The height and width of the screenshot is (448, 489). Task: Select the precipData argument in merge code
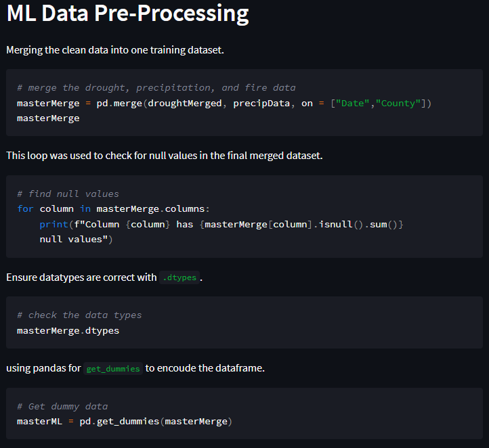[x=261, y=103]
